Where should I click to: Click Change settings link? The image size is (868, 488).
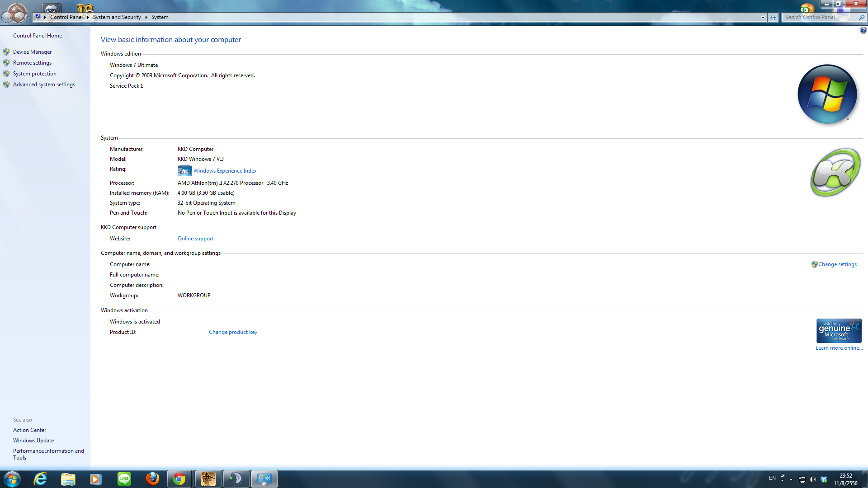click(x=837, y=264)
